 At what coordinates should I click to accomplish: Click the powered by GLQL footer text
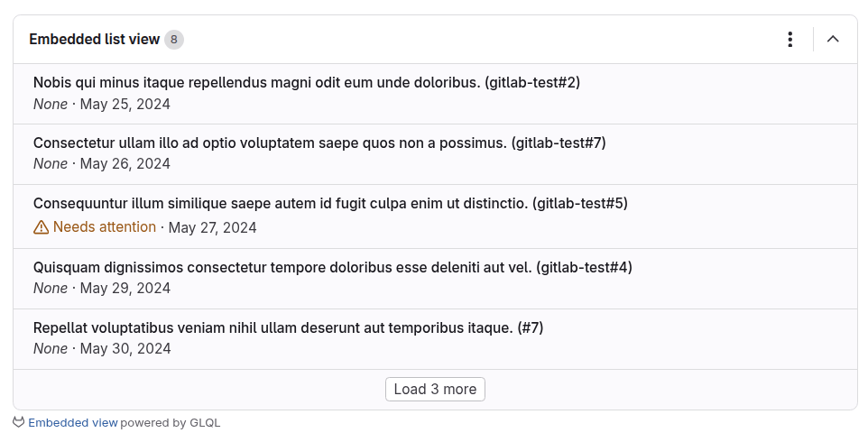[x=171, y=422]
